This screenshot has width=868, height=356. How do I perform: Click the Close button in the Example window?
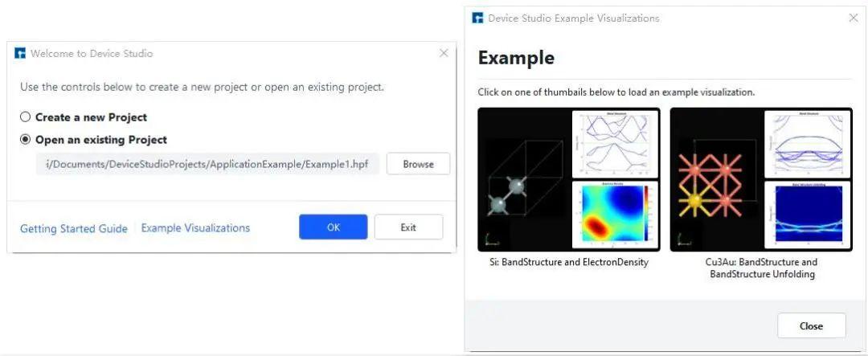pyautogui.click(x=811, y=325)
